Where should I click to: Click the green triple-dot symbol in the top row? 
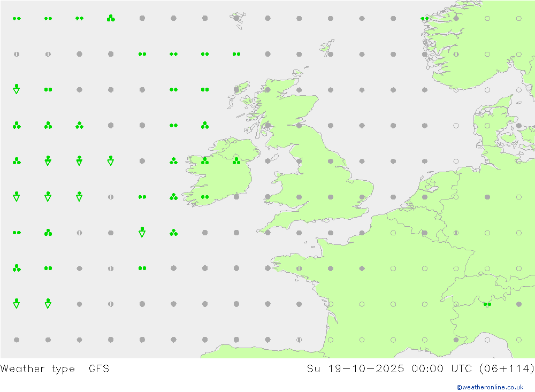pos(111,18)
